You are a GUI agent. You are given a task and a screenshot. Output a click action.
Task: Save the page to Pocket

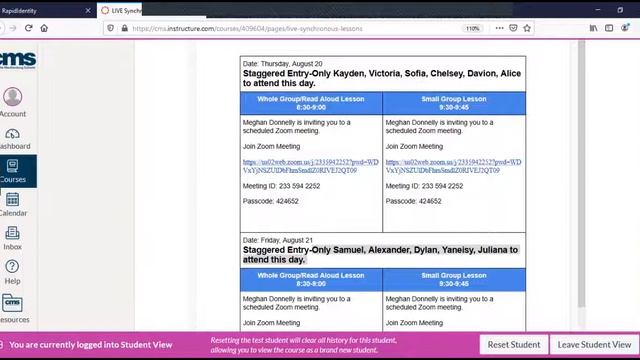(x=513, y=28)
